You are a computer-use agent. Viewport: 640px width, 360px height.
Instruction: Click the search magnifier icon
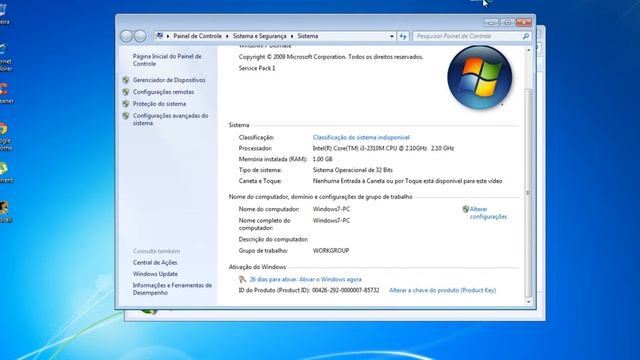click(526, 36)
